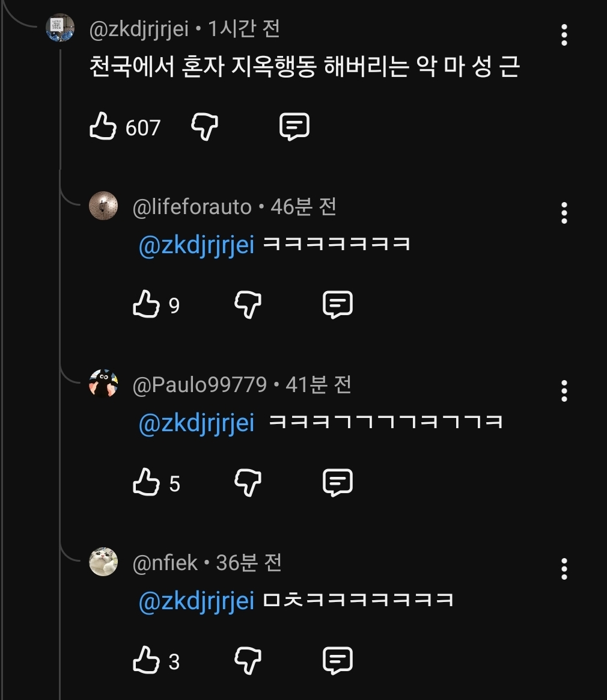Dislike the @Paulo99779 reply
607x700 pixels.
pyautogui.click(x=248, y=484)
